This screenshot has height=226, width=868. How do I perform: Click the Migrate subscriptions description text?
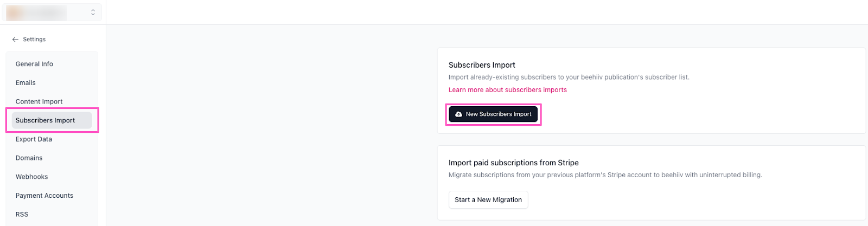(605, 175)
